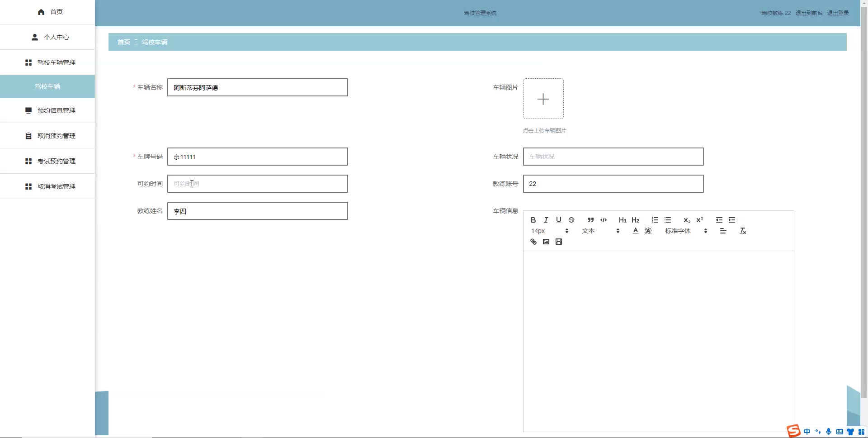Viewport: 868px width, 438px height.
Task: Apply Heading 1 style
Action: click(x=623, y=220)
